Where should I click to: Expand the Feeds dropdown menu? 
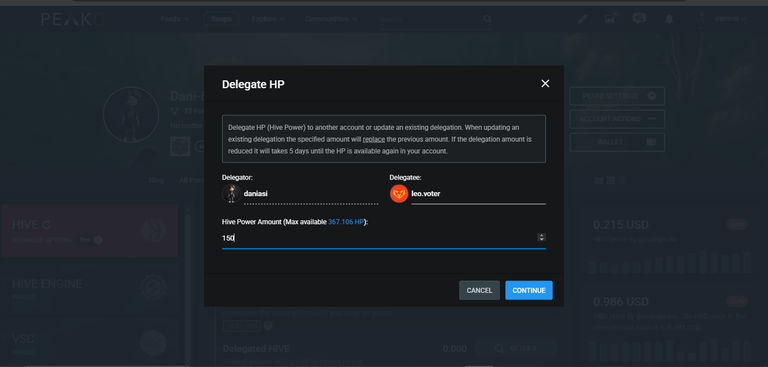tap(175, 19)
